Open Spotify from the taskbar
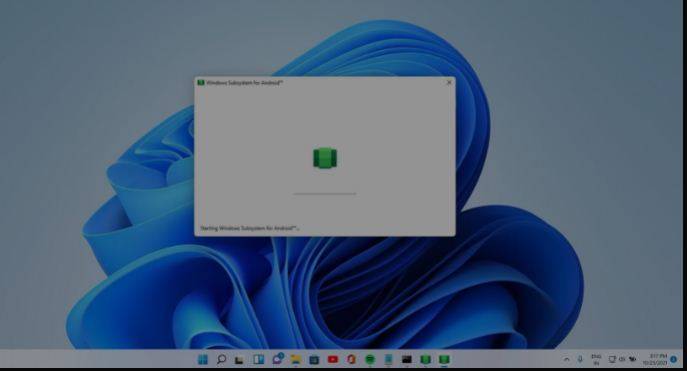 370,360
